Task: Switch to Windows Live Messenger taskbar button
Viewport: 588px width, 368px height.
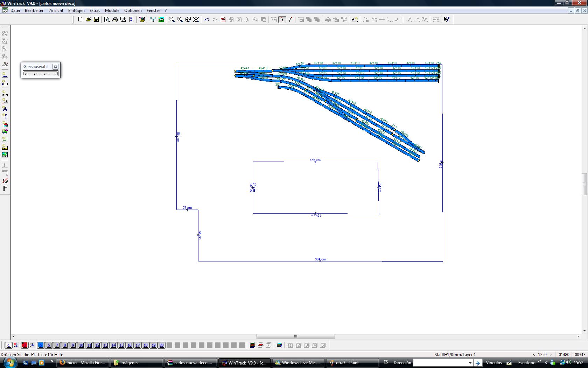Action: 299,363
